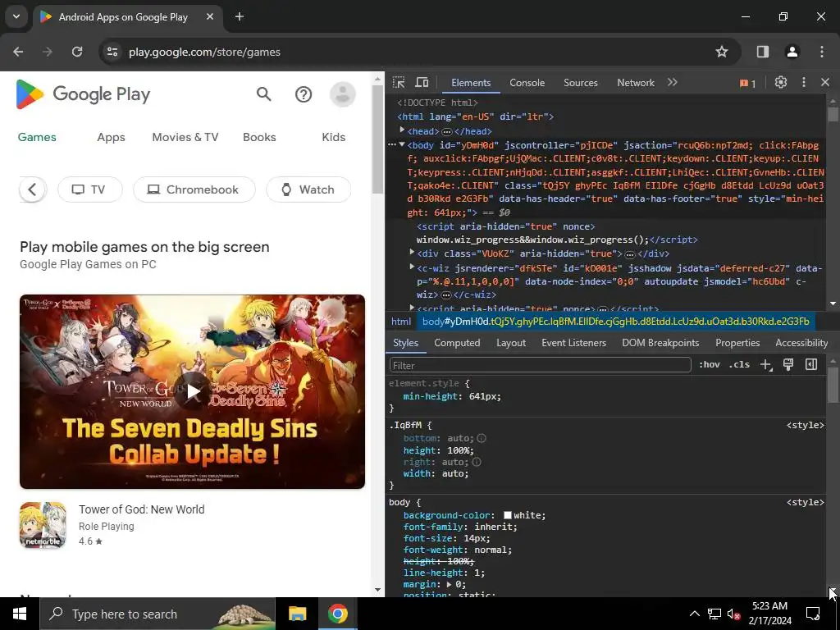Screen dimensions: 840x630
Task: Click the info icon beside bottom: auto
Action: 481,438
